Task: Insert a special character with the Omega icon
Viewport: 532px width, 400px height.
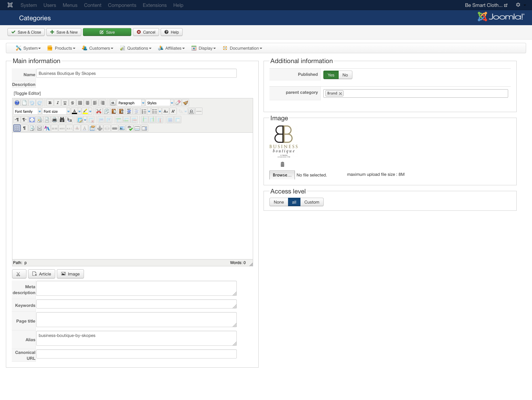Action: tap(191, 111)
